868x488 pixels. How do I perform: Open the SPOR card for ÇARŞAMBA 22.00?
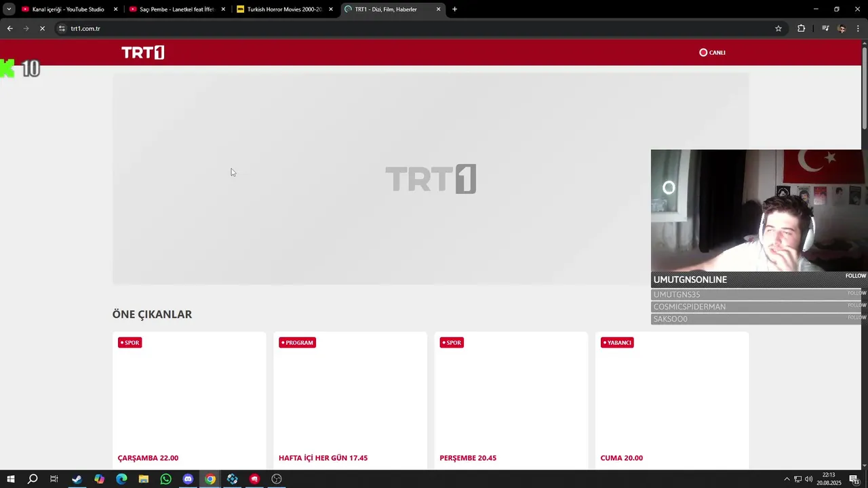[189, 400]
